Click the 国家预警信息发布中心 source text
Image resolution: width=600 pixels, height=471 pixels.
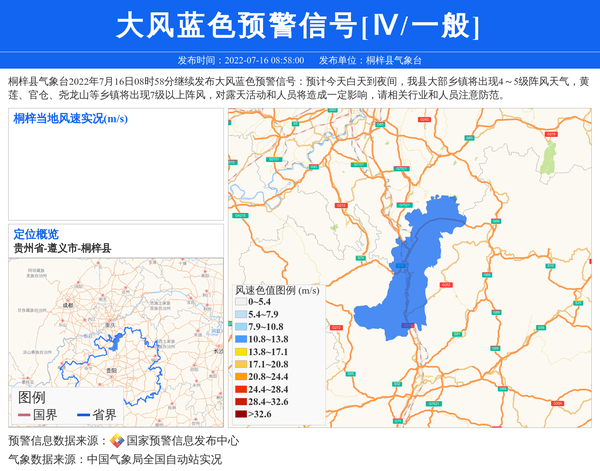tap(183, 441)
